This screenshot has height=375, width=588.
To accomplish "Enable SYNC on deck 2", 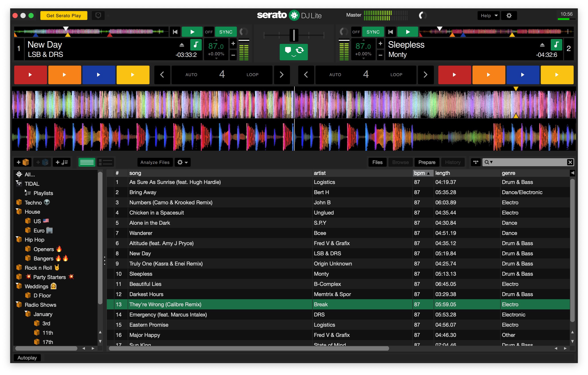I will point(373,32).
